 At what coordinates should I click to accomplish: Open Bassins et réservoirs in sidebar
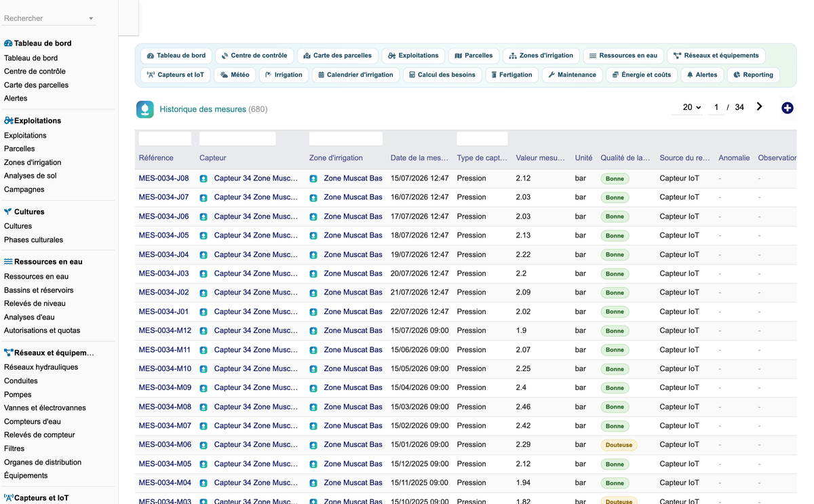pos(39,290)
